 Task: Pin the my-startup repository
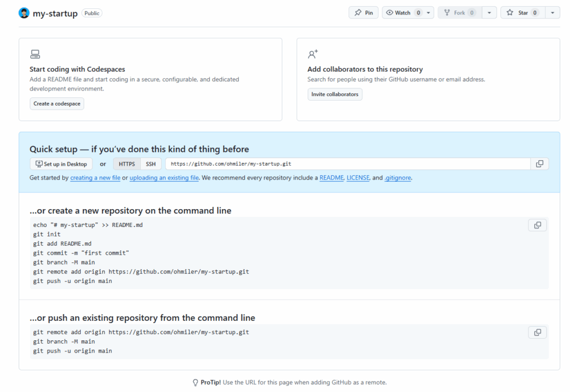363,13
